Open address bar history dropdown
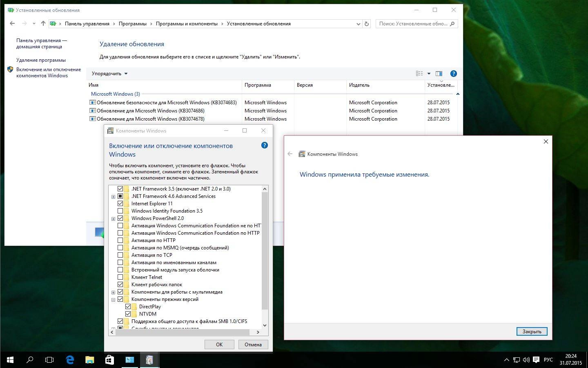The height and width of the screenshot is (368, 588). coord(358,24)
